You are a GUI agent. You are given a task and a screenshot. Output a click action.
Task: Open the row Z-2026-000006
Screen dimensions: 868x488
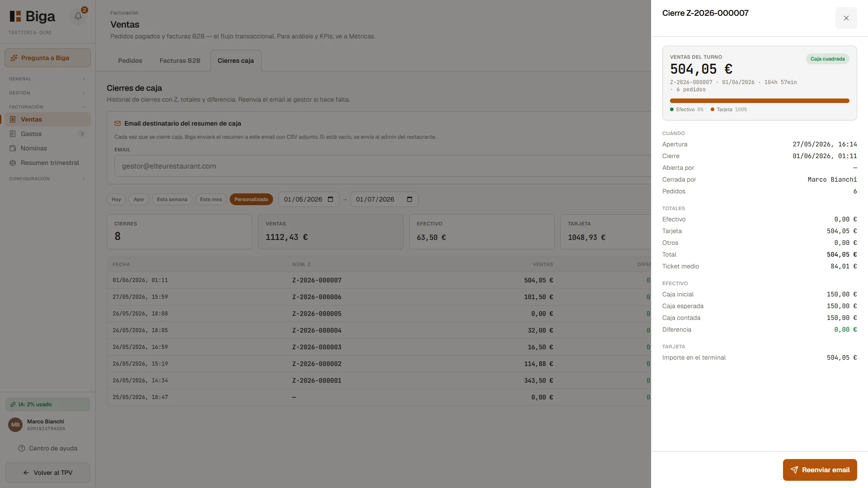(379, 297)
